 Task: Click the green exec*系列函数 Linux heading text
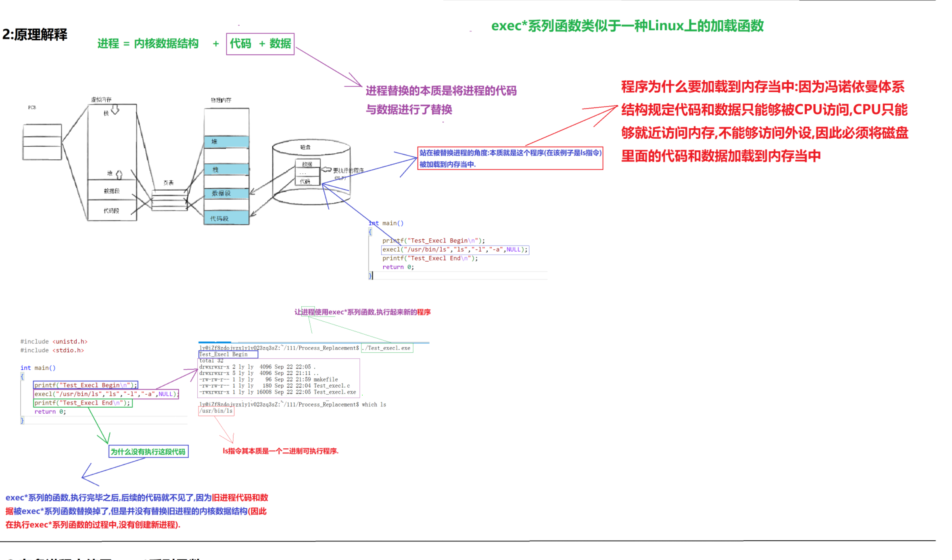tap(627, 26)
